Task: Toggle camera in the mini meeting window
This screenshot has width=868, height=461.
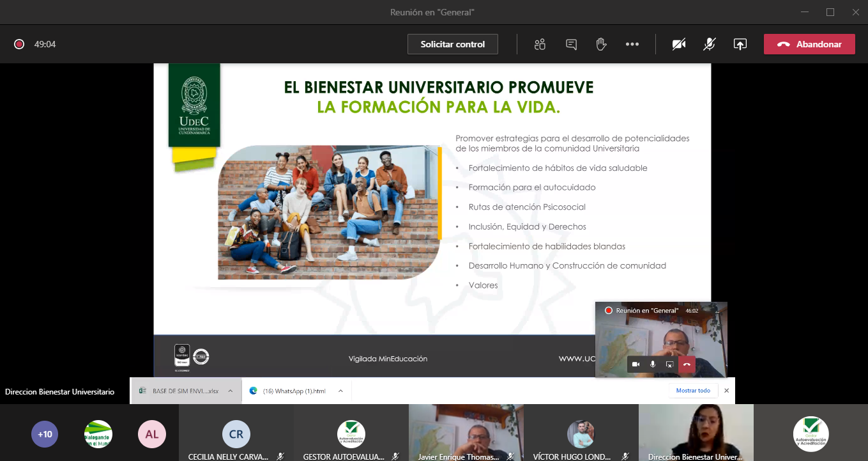Action: 636,364
